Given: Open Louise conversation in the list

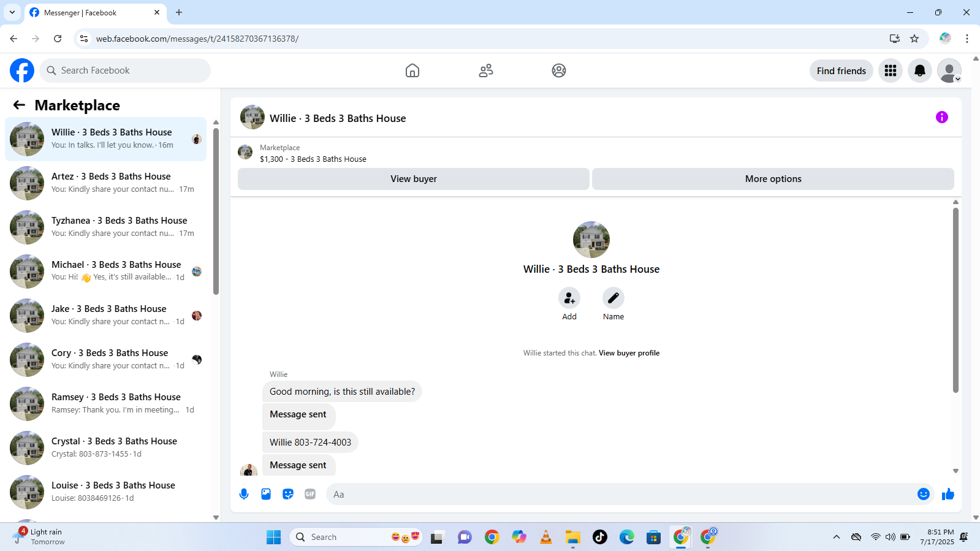Looking at the screenshot, I should click(105, 492).
